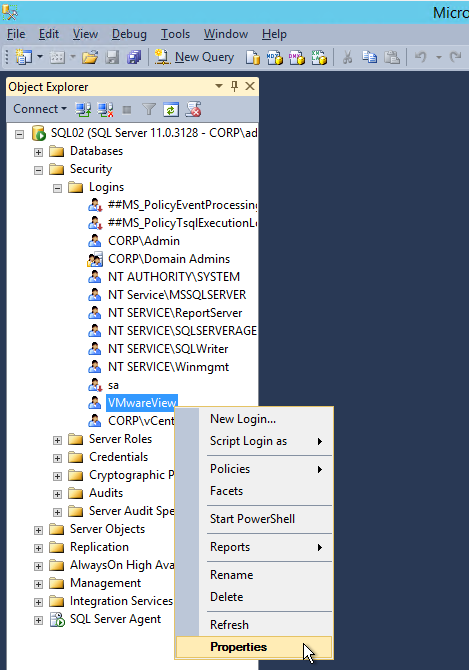
Task: Click the Database Engine Query icon
Action: 252,57
